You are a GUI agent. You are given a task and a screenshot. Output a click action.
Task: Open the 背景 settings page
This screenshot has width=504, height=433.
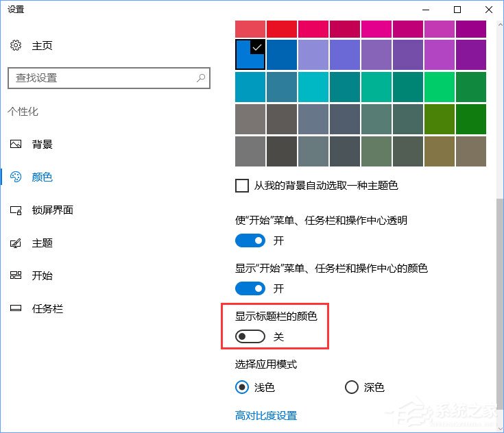43,145
